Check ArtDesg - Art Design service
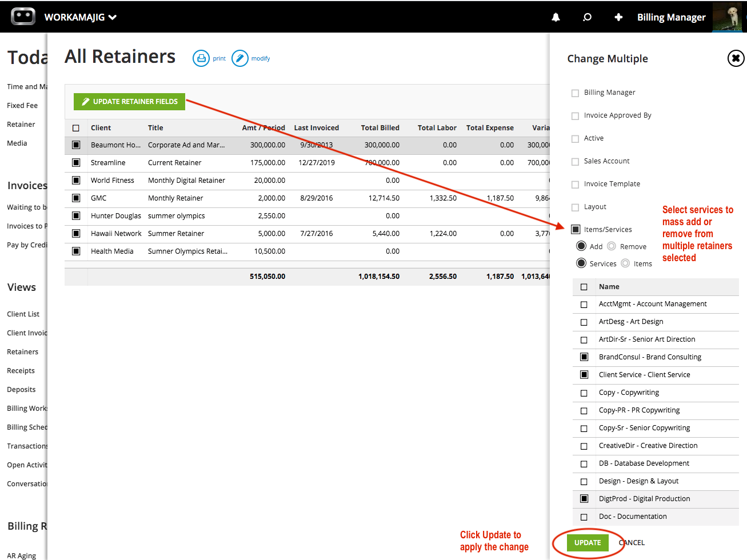Viewport: 747px width, 560px height. [x=584, y=322]
